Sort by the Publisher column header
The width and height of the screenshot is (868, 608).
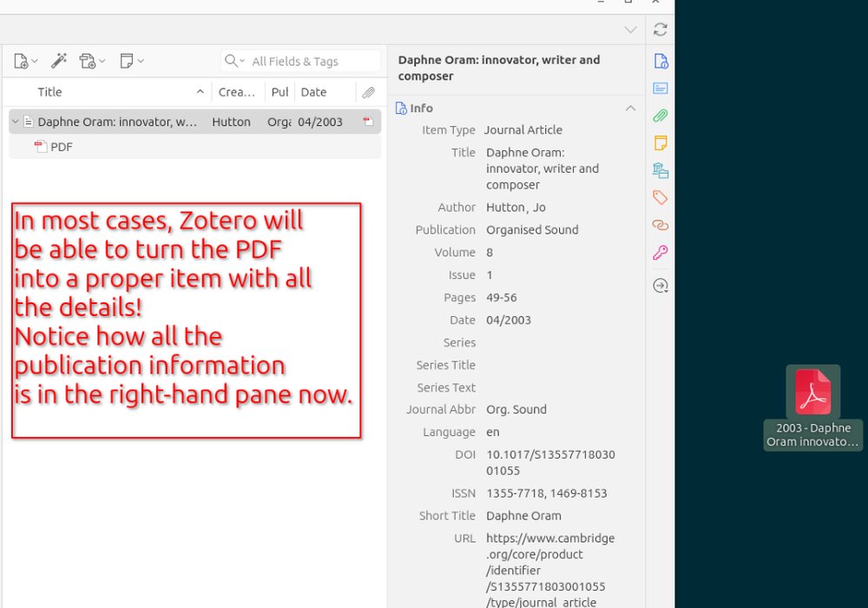(x=279, y=92)
